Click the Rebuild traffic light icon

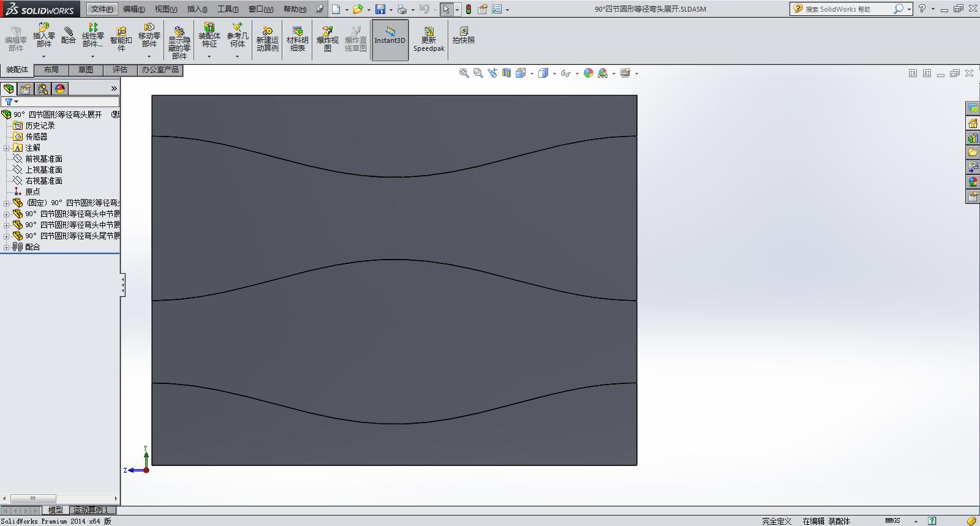pyautogui.click(x=469, y=9)
